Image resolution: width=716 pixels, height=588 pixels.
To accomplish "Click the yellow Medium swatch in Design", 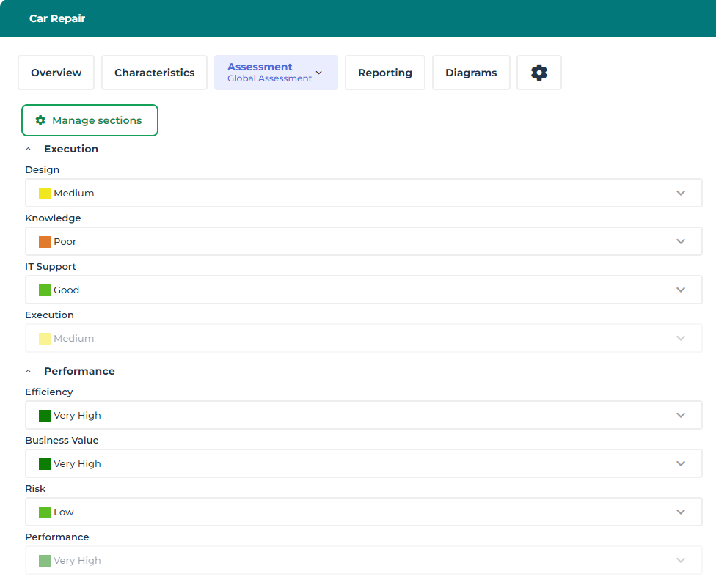I will tap(45, 194).
